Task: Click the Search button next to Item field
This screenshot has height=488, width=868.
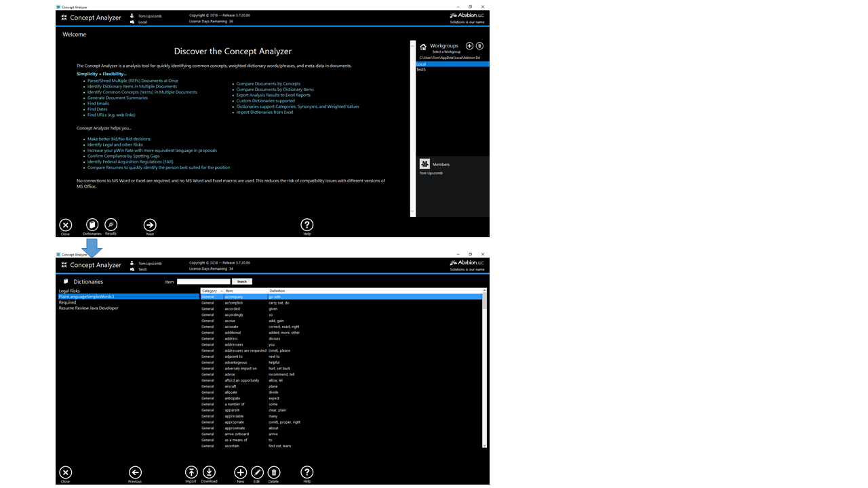Action: tap(242, 281)
